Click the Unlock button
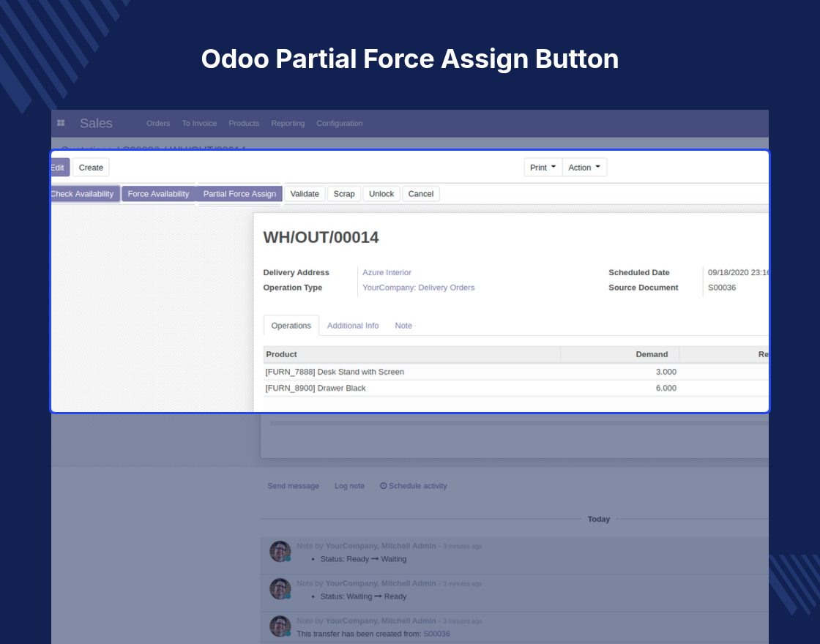Screen dimensions: 820x644 point(381,194)
